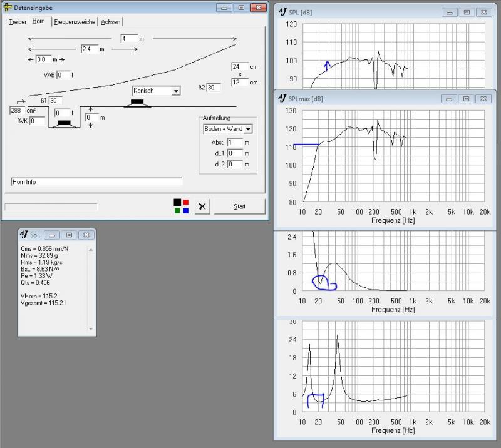The height and width of the screenshot is (448, 501).
Task: Click the rear chamber driver symbol
Action: (63, 123)
